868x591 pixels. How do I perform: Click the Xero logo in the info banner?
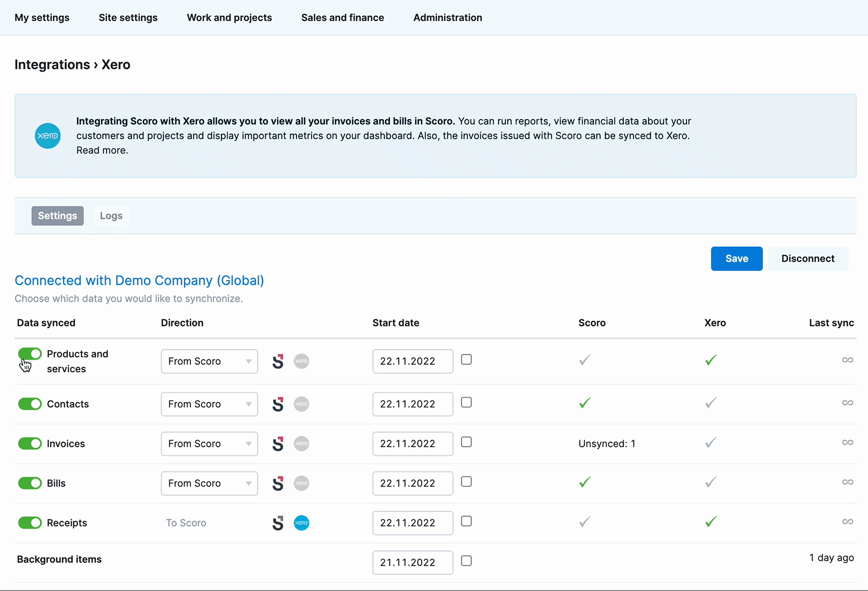[47, 136]
